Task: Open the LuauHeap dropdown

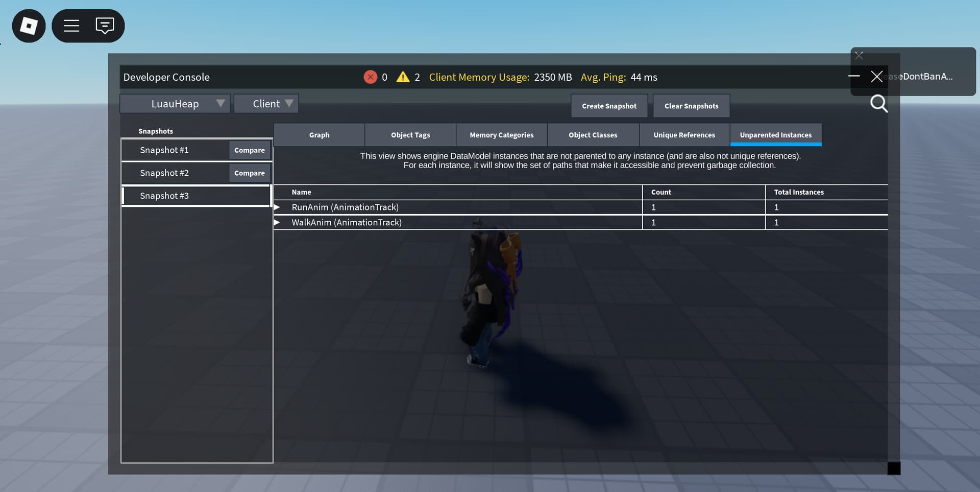Action: pos(175,103)
